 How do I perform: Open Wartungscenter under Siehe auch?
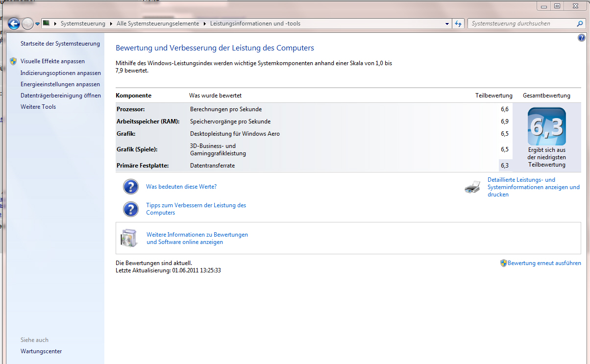(x=41, y=351)
